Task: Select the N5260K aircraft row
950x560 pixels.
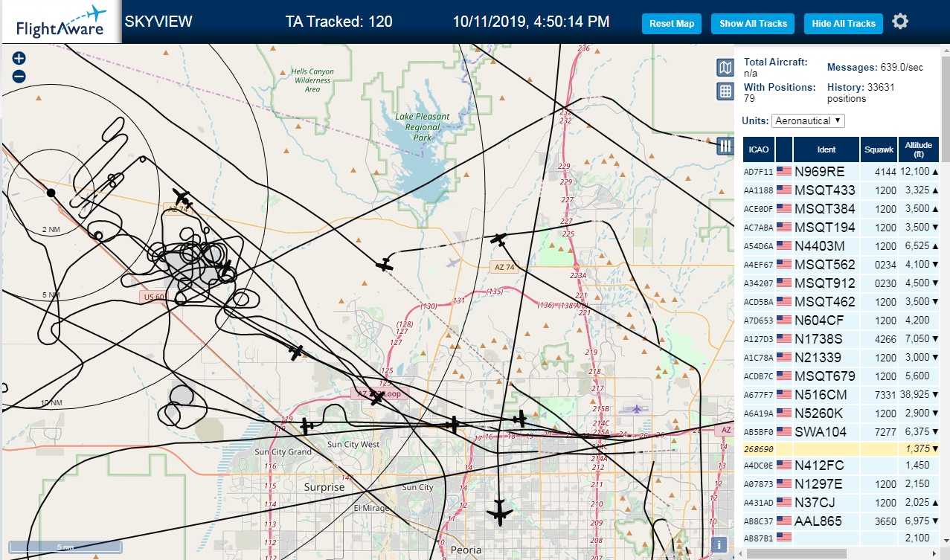Action: tap(841, 413)
